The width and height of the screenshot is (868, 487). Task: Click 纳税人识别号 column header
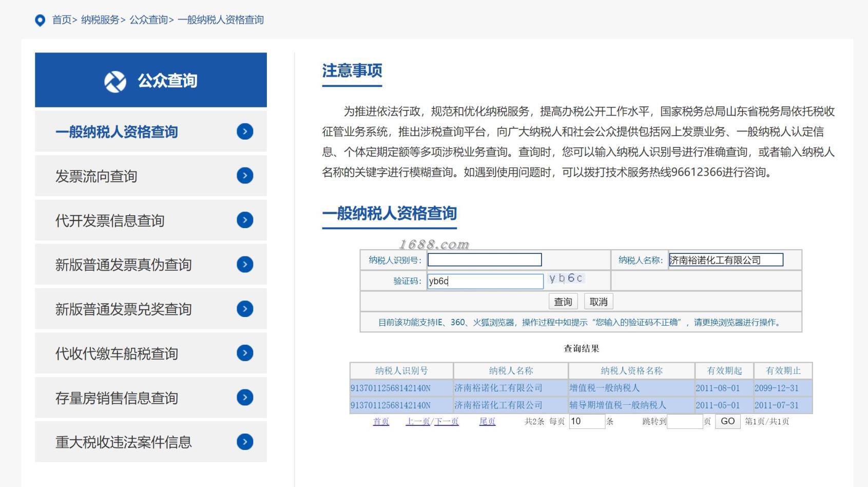click(401, 371)
